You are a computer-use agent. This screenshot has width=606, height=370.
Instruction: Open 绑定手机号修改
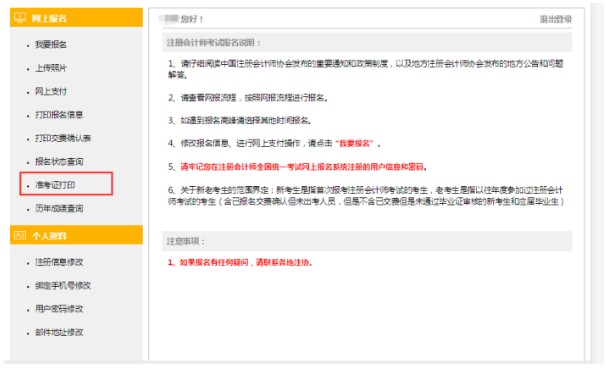pos(63,286)
